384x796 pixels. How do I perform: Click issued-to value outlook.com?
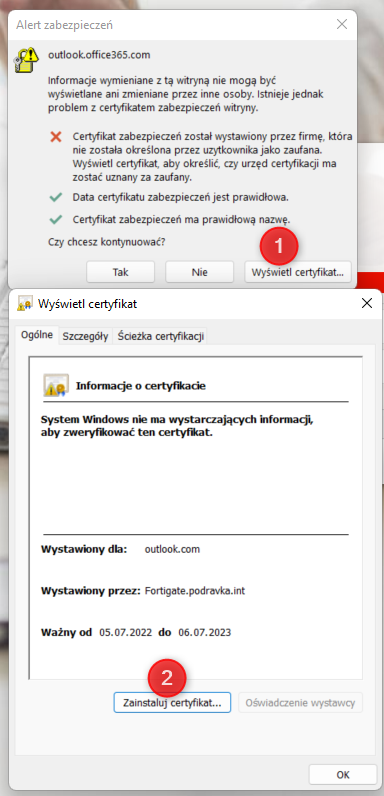point(172,549)
